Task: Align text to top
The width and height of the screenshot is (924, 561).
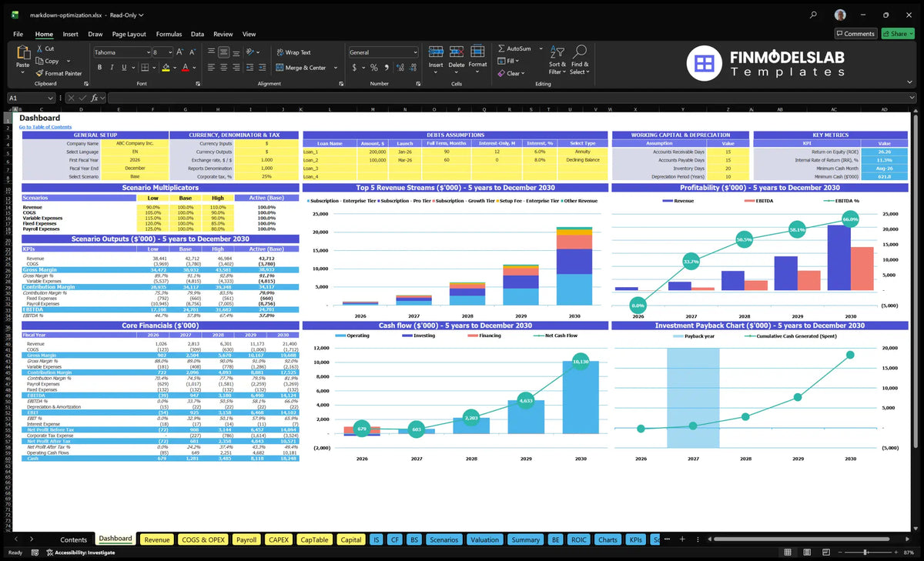Action: pyautogui.click(x=212, y=52)
